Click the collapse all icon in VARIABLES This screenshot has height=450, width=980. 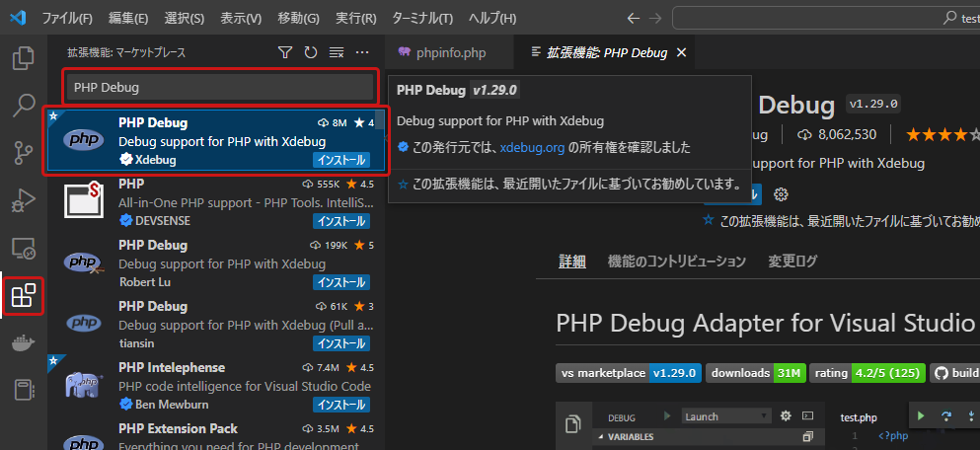coord(807,436)
